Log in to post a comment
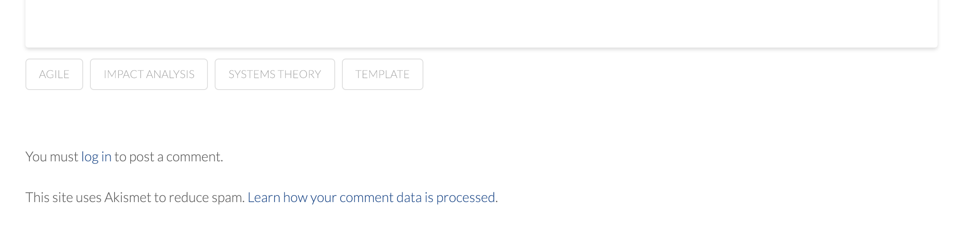The image size is (980, 242). click(96, 157)
